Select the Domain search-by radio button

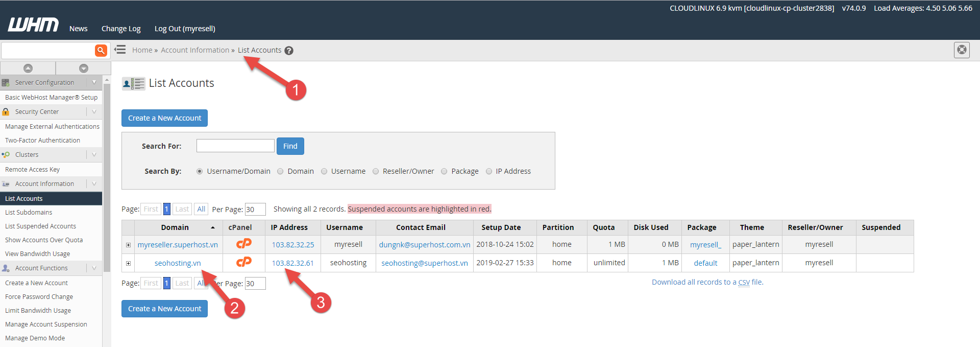[x=280, y=172]
